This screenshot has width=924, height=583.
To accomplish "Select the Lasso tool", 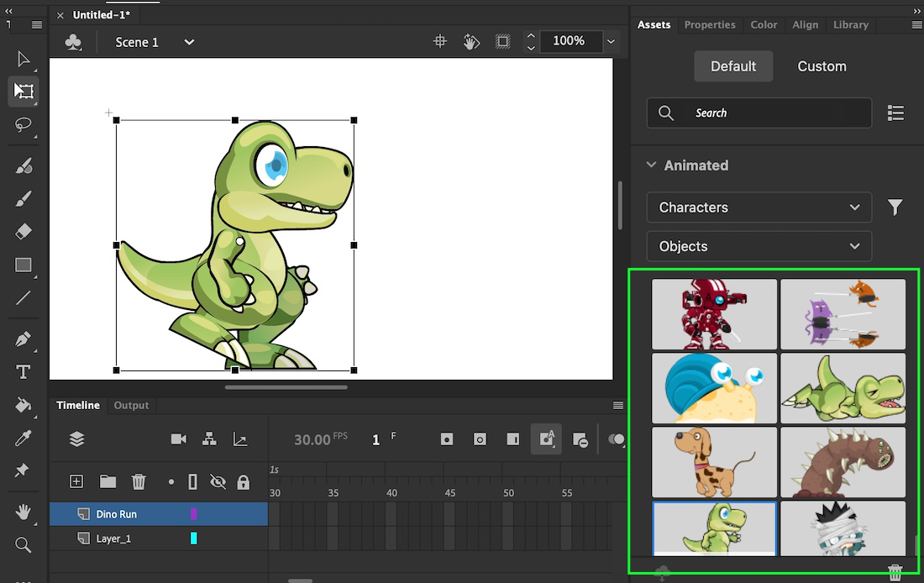I will click(x=24, y=124).
